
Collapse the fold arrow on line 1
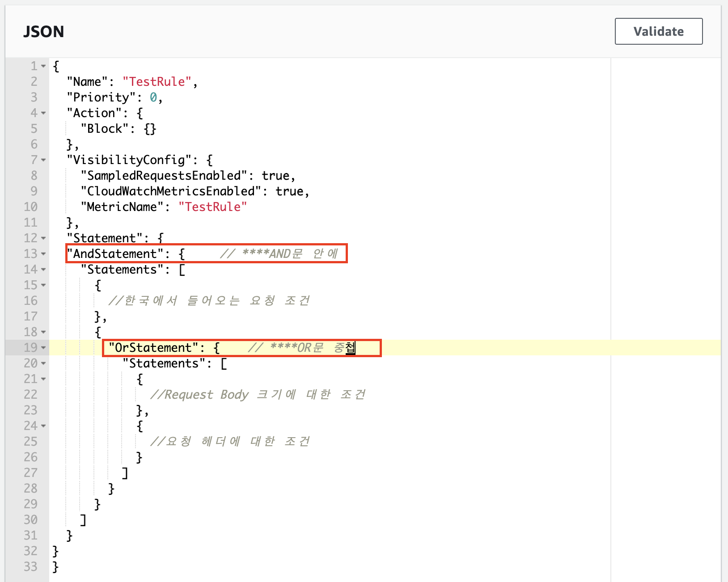click(x=43, y=66)
